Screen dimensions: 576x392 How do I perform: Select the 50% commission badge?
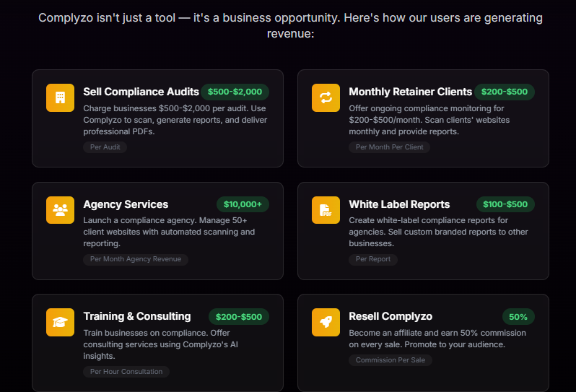518,317
